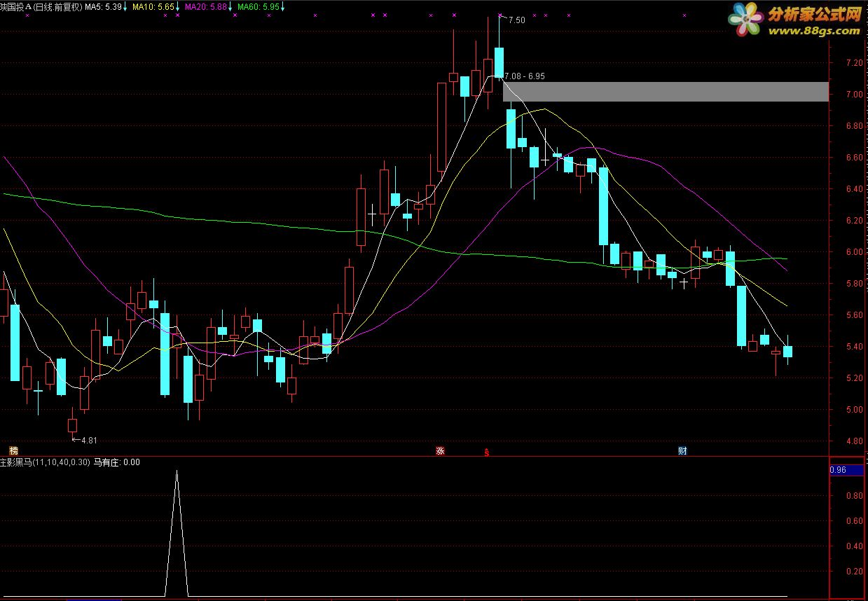Click the 4.80 price axis label
Screen dimensions: 868x601
tap(854, 441)
